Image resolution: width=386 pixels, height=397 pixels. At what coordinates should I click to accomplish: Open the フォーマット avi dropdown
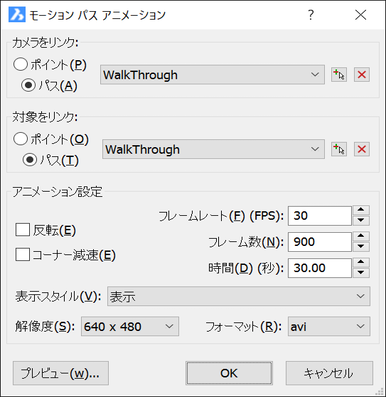tap(329, 326)
